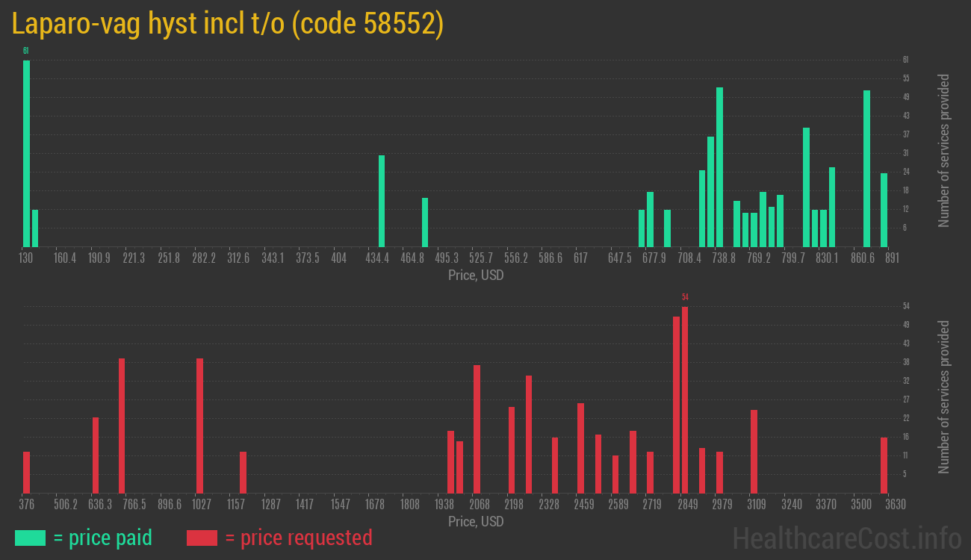Click the rightmost red bar near 3630
The height and width of the screenshot is (560, 971).
coord(884,465)
